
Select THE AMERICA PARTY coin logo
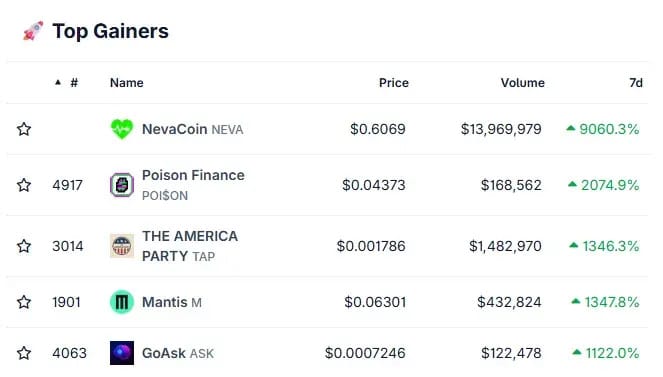[x=122, y=246]
